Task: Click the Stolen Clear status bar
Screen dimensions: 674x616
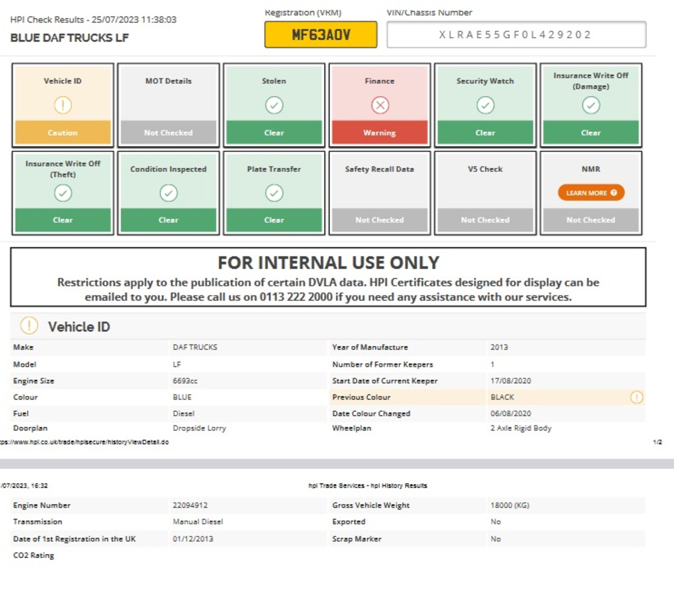Action: (274, 132)
